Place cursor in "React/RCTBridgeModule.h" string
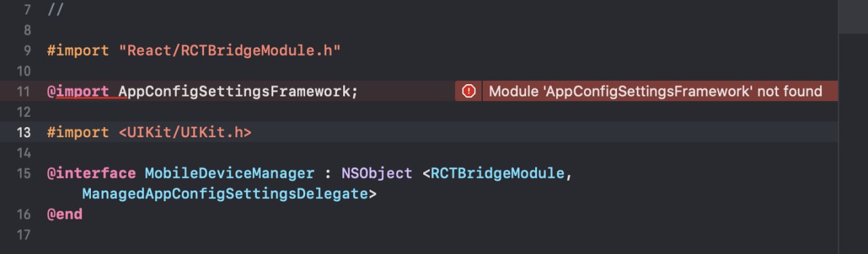 coord(229,50)
